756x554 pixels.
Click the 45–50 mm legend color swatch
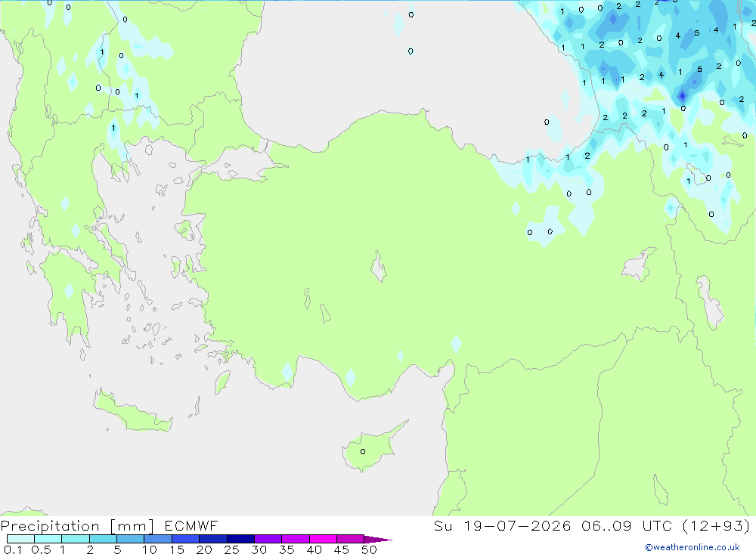pyautogui.click(x=351, y=539)
